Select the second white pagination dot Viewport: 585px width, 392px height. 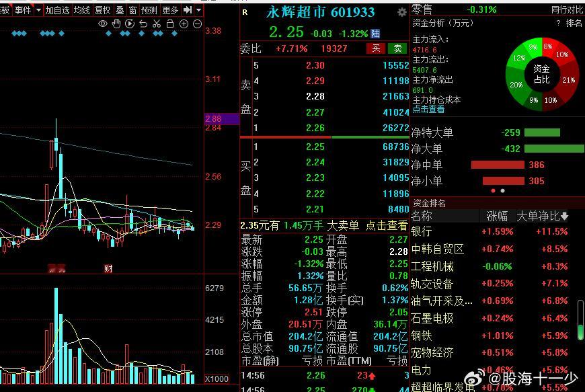click(x=502, y=190)
